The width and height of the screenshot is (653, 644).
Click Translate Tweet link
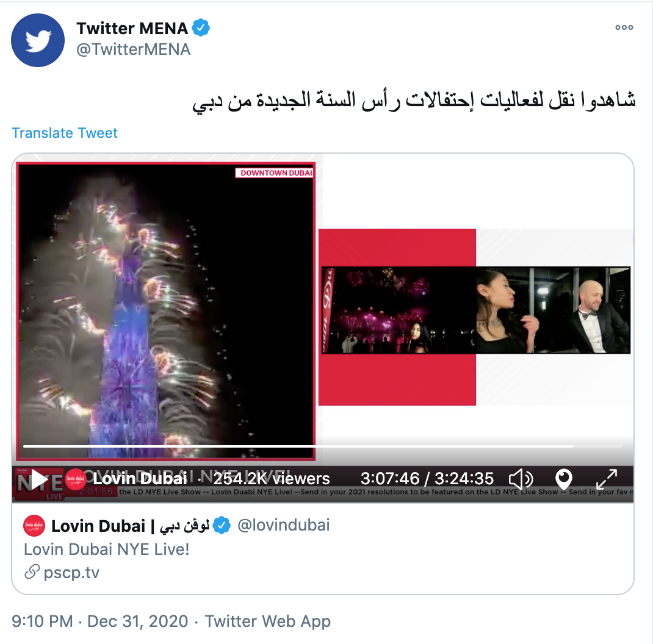coord(65,133)
